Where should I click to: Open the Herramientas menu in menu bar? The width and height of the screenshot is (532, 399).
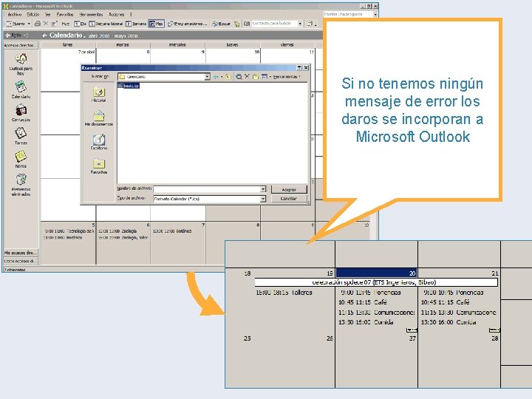(91, 14)
